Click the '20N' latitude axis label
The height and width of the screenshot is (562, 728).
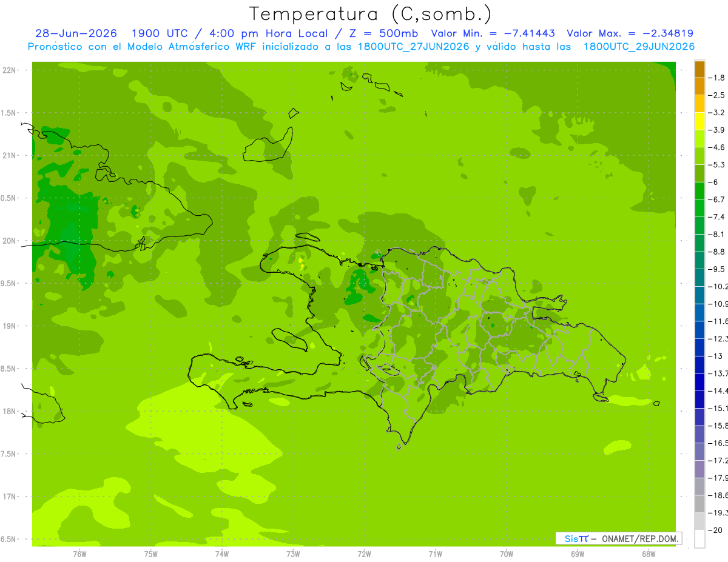click(8, 241)
